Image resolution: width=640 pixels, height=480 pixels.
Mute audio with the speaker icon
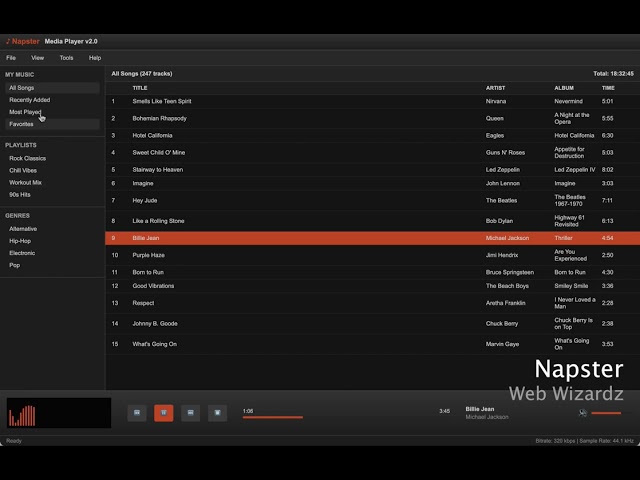583,413
